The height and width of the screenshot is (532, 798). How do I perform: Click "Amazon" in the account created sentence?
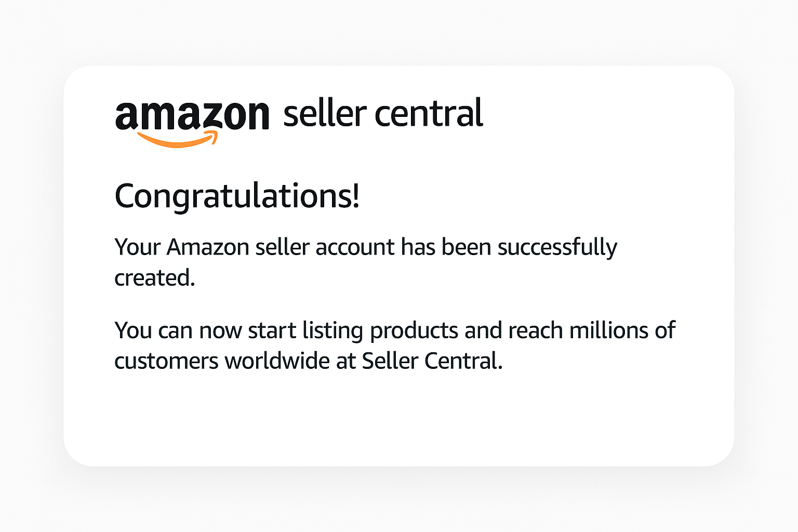pos(208,247)
